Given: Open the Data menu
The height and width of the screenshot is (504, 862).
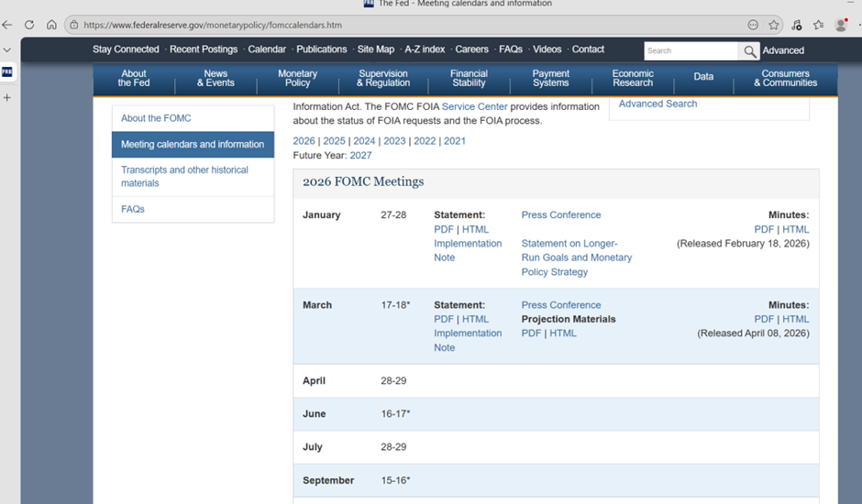Looking at the screenshot, I should [703, 77].
